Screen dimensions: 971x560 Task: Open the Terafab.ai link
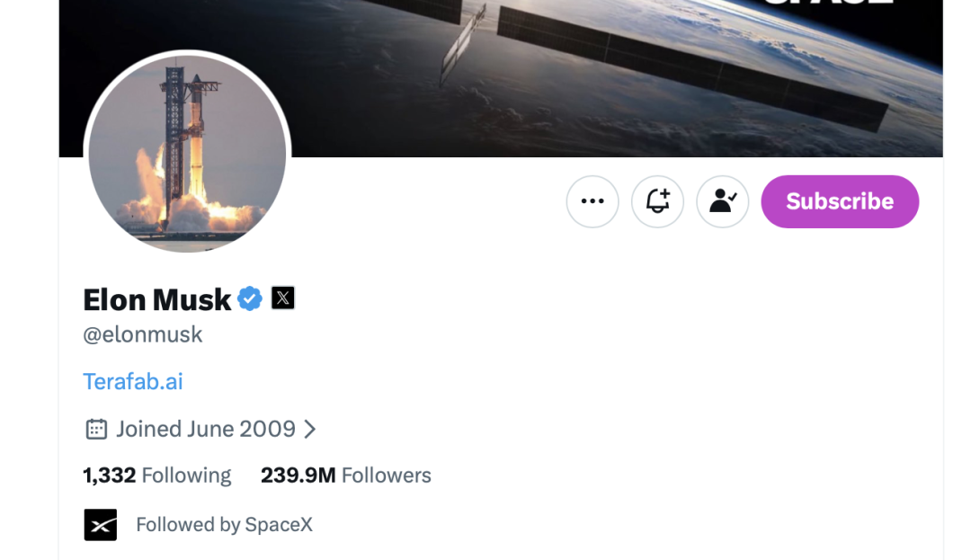[x=133, y=381]
